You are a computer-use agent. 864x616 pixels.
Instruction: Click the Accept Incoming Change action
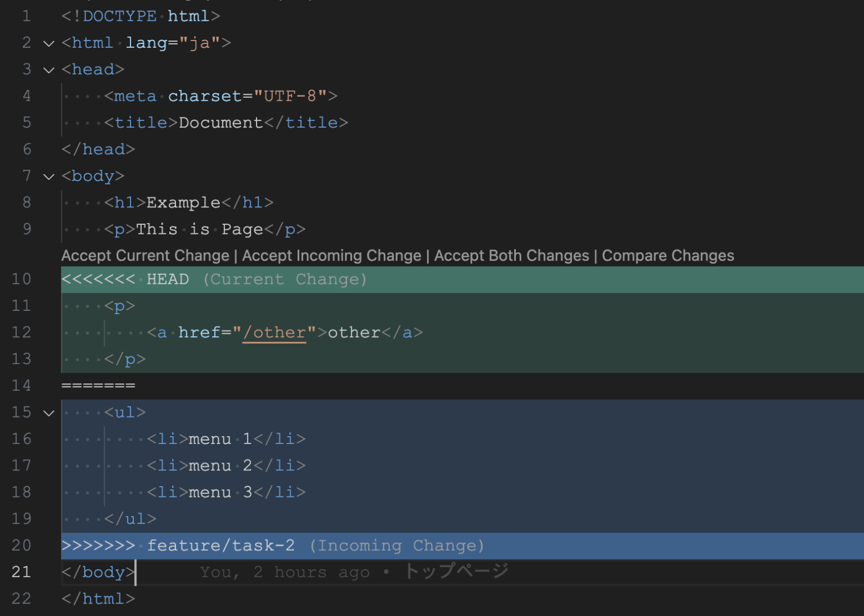pos(332,255)
